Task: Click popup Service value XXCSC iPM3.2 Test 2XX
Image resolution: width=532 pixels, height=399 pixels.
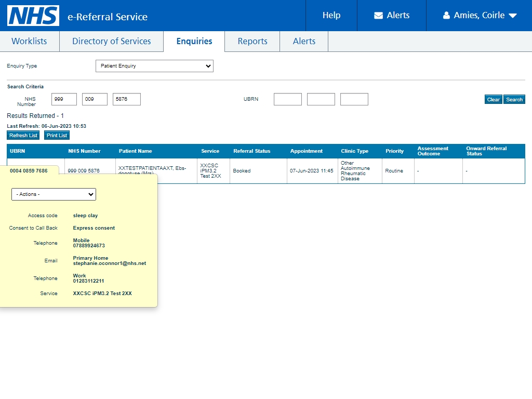Action: (102, 294)
